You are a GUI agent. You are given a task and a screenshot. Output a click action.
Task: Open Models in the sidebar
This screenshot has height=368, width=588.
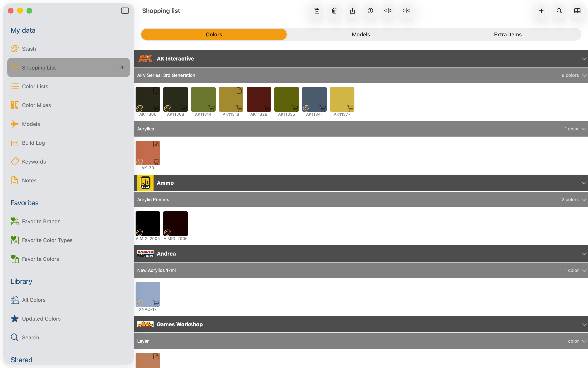(69, 124)
